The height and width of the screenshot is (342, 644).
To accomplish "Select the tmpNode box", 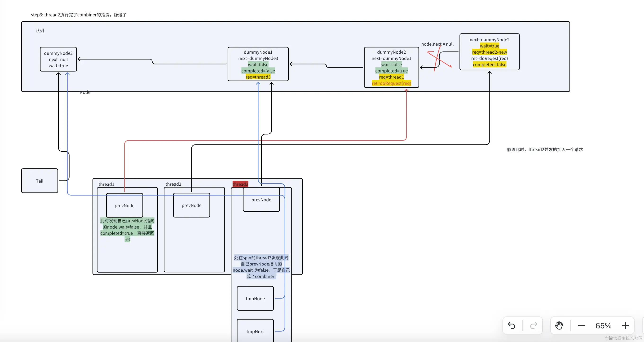I will point(255,298).
